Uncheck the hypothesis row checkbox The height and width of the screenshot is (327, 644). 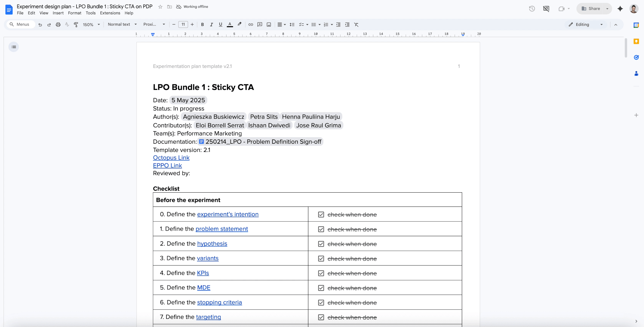pos(321,244)
